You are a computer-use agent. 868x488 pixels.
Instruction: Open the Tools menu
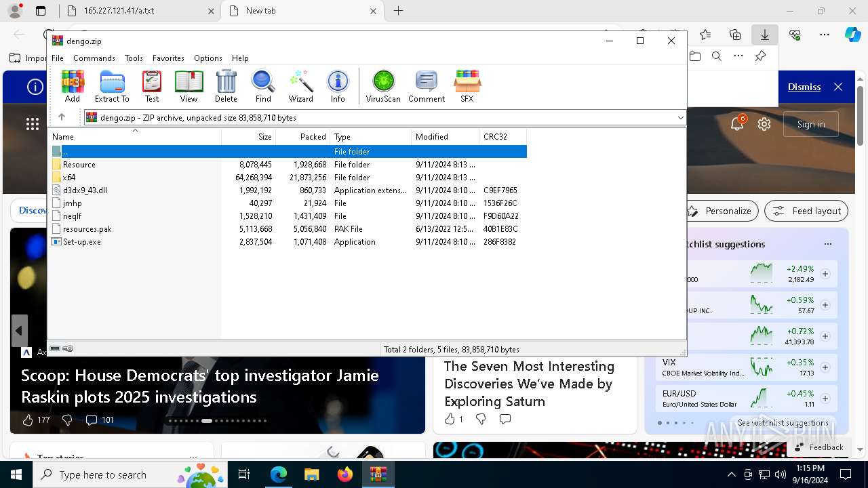tap(134, 58)
